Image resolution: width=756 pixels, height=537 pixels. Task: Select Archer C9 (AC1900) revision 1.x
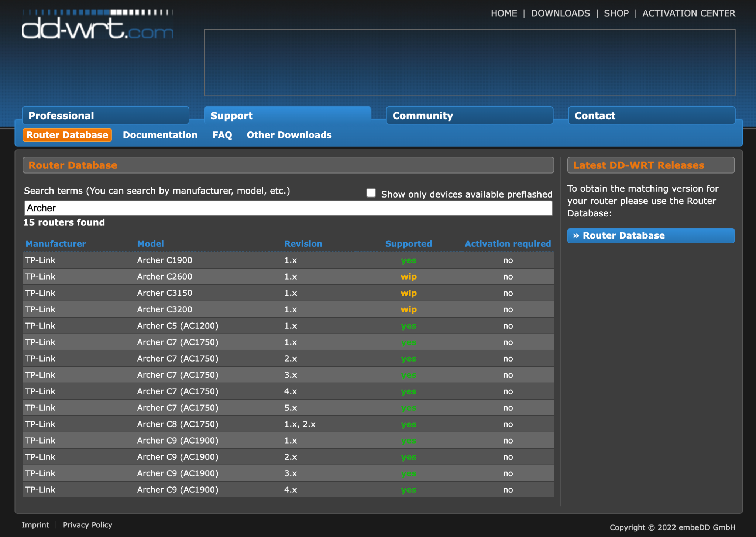pyautogui.click(x=288, y=441)
